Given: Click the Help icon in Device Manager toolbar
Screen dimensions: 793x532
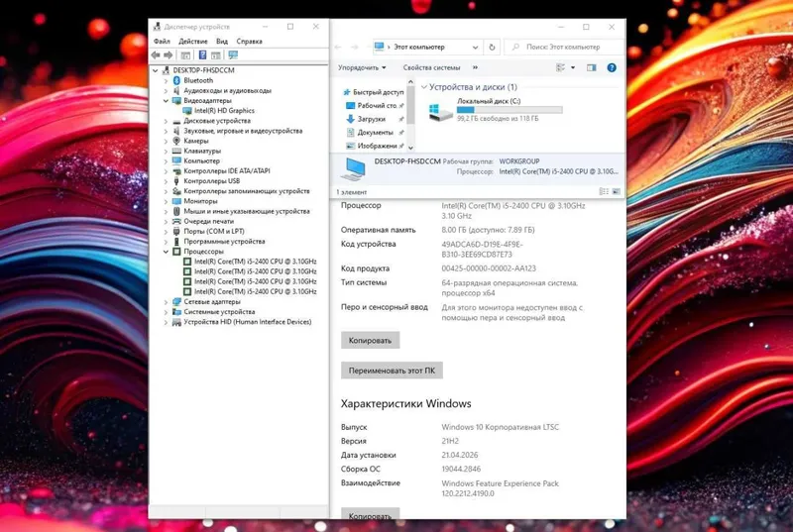Looking at the screenshot, I should coord(202,55).
